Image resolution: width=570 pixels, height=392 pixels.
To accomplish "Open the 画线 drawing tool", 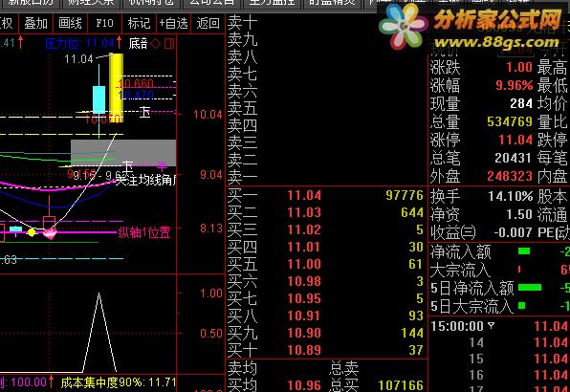I will coord(70,24).
